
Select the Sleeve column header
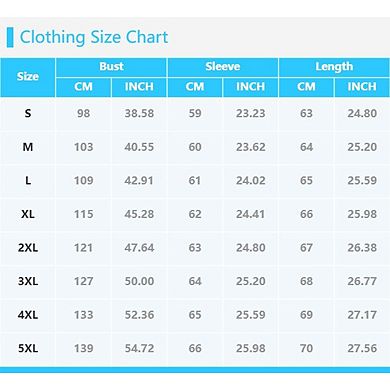point(223,67)
